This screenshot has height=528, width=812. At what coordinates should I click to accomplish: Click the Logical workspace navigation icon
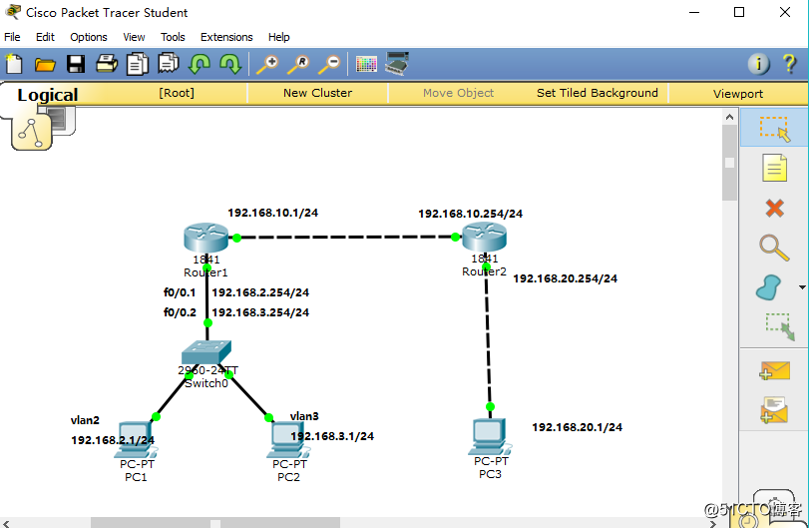[x=31, y=132]
